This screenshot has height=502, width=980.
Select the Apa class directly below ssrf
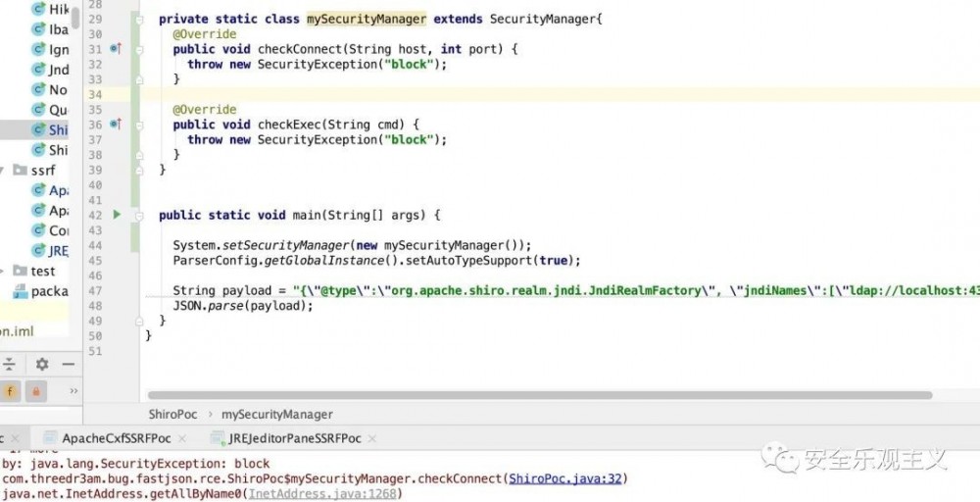(50, 190)
